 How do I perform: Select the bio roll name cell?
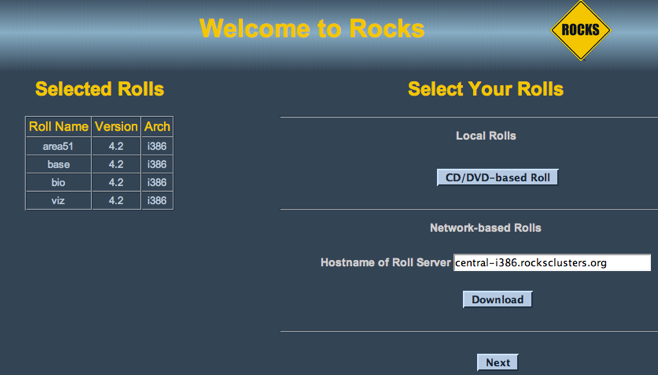click(x=58, y=182)
